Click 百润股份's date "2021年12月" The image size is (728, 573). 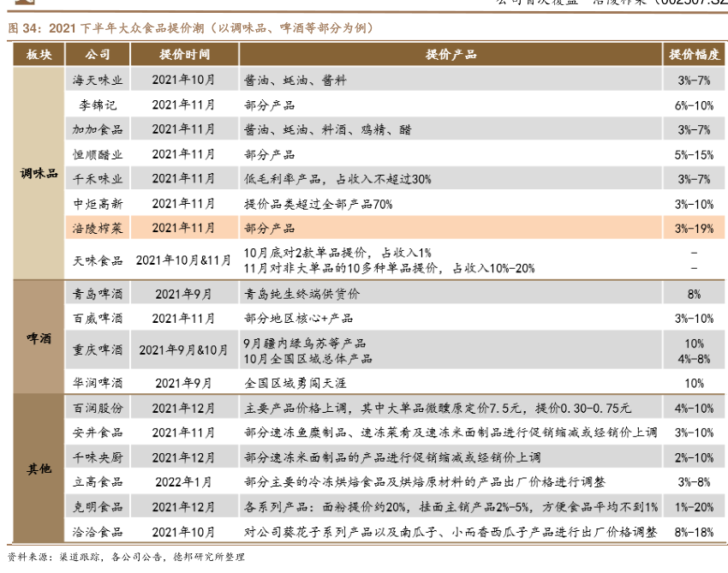(183, 409)
